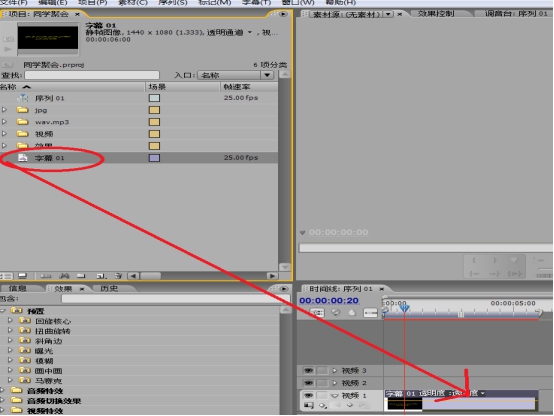Open the 项目(P) menu
Screen dimensions: 554x416
[93, 2]
